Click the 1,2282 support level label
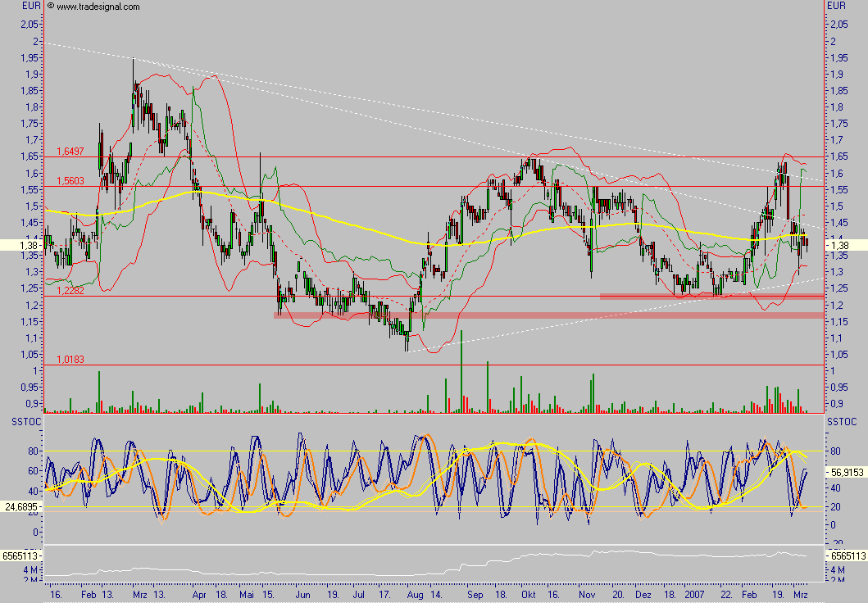This screenshot has width=868, height=603. pos(70,290)
